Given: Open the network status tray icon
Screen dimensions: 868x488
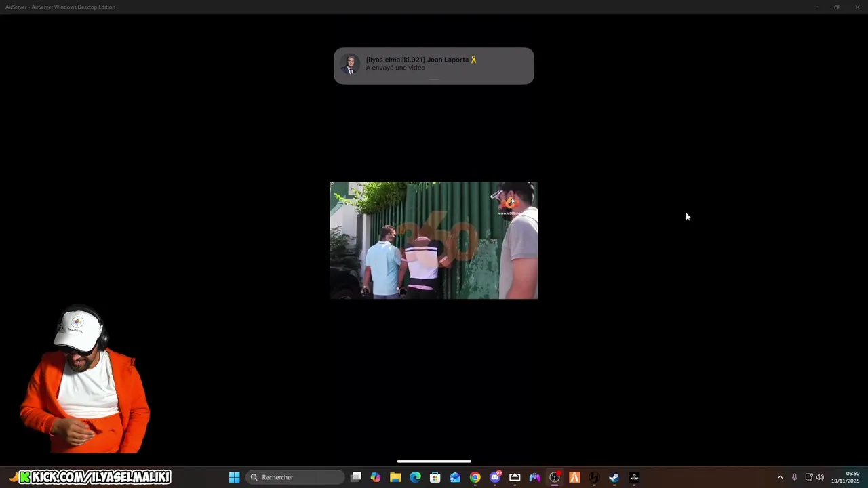Looking at the screenshot, I should coord(808,477).
